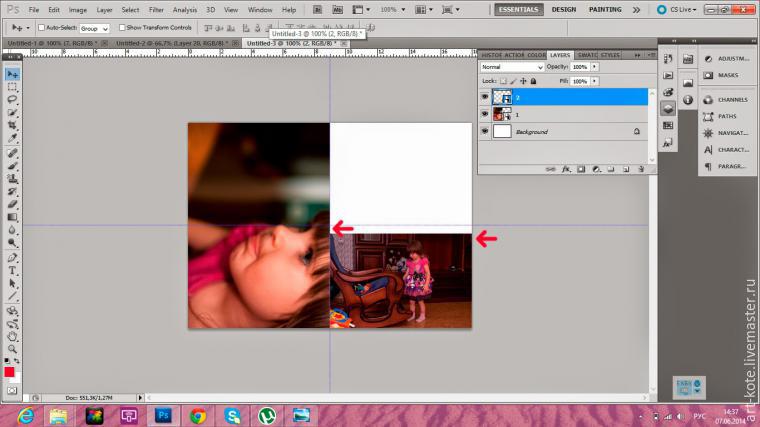Select the Lasso tool

tap(12, 100)
